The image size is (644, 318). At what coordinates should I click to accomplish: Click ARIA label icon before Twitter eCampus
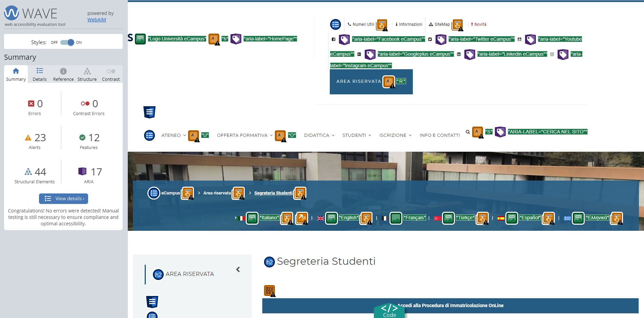(x=441, y=39)
